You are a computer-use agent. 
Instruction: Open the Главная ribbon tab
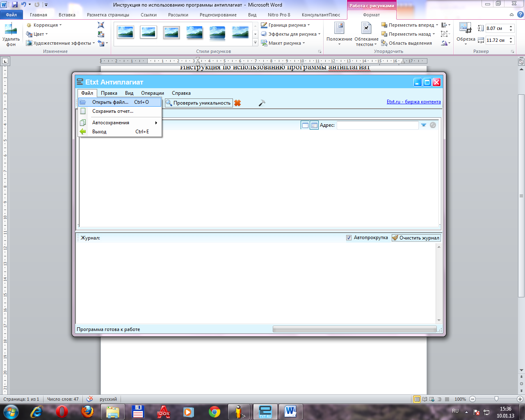click(39, 15)
